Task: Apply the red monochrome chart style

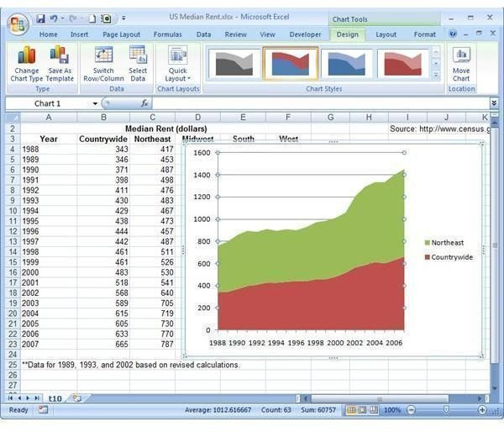Action: 403,63
